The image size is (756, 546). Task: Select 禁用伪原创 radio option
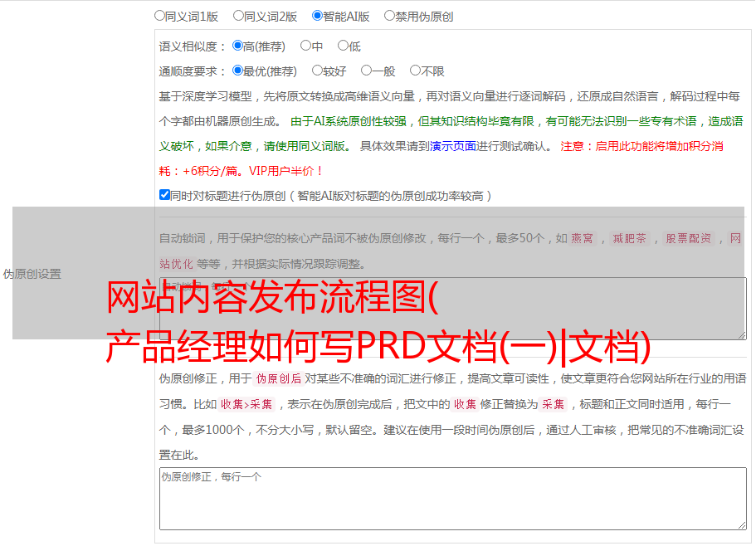[389, 16]
